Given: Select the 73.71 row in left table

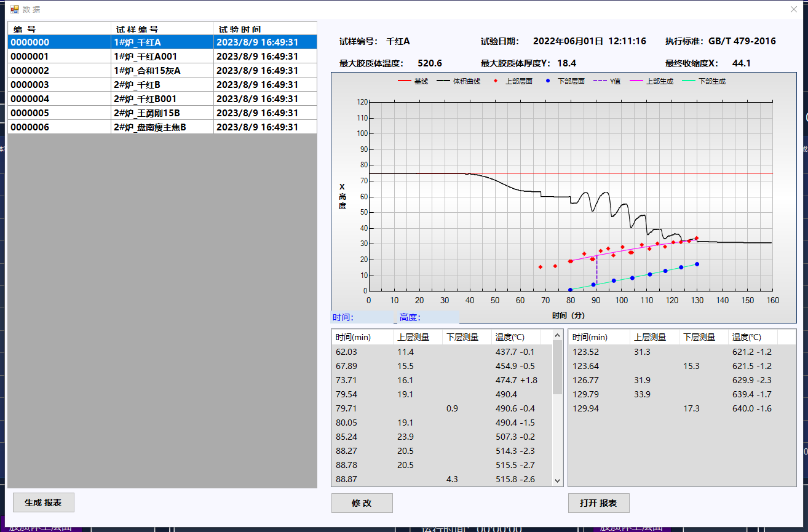Looking at the screenshot, I should tap(442, 380).
